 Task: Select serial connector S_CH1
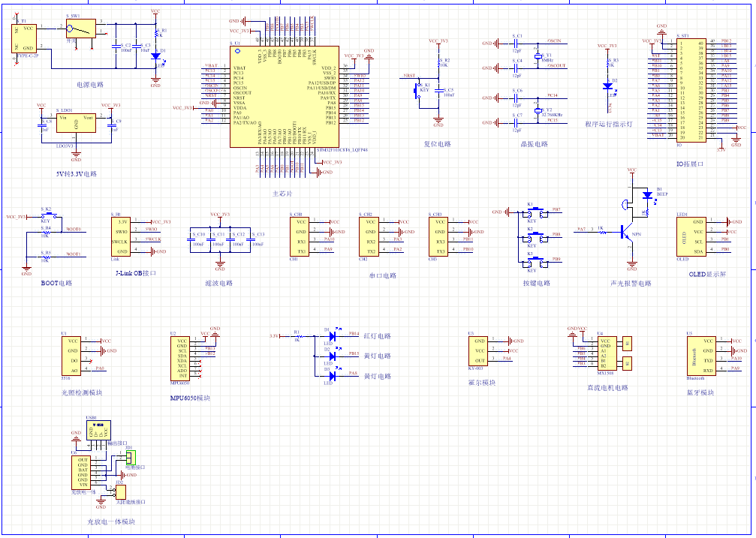[x=300, y=236]
